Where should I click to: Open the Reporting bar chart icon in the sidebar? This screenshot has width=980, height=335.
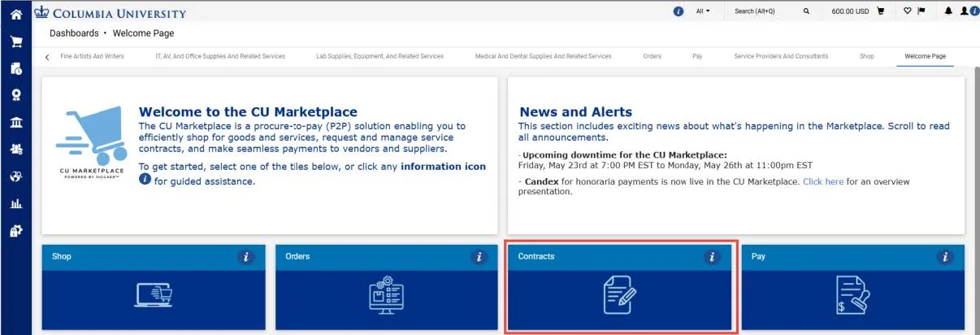pos(15,204)
